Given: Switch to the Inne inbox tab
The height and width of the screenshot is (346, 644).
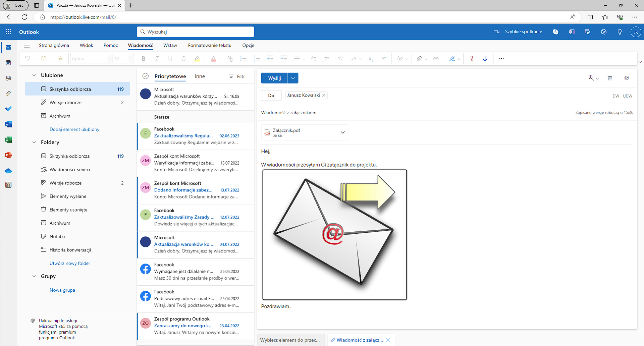Looking at the screenshot, I should click(x=200, y=76).
